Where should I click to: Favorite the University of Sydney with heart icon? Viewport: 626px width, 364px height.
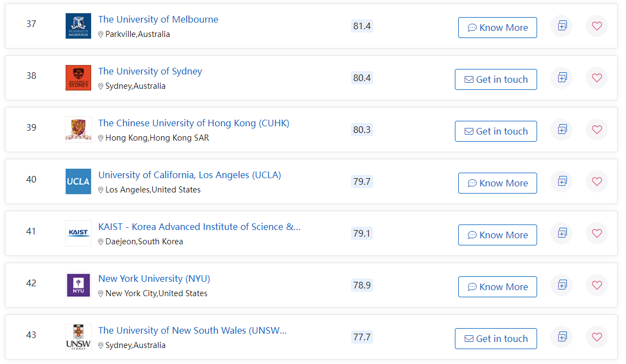(596, 78)
